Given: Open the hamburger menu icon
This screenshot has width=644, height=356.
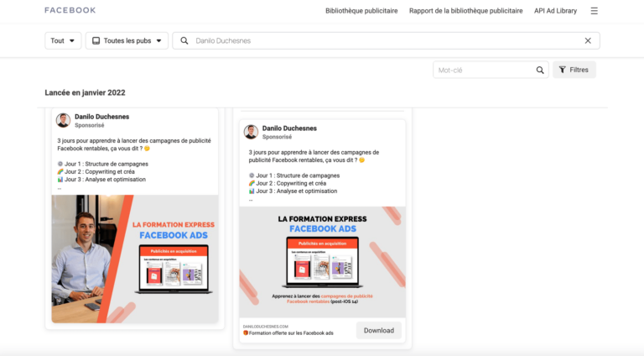Looking at the screenshot, I should tap(594, 11).
